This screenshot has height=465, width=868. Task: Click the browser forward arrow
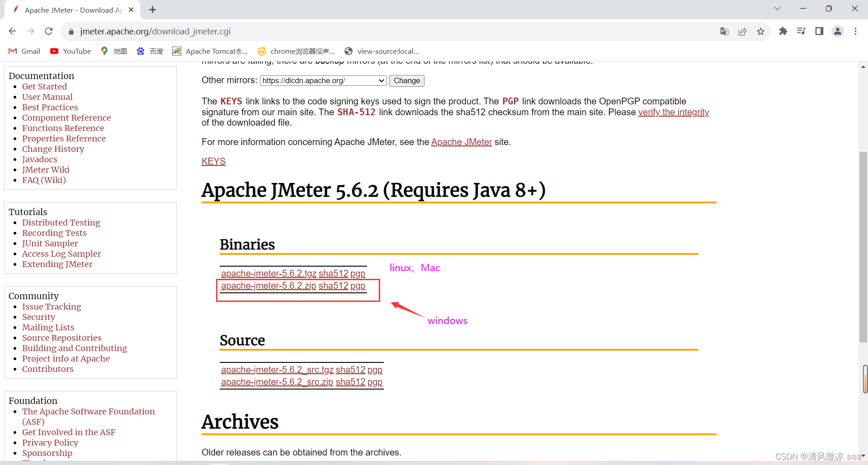coord(30,31)
